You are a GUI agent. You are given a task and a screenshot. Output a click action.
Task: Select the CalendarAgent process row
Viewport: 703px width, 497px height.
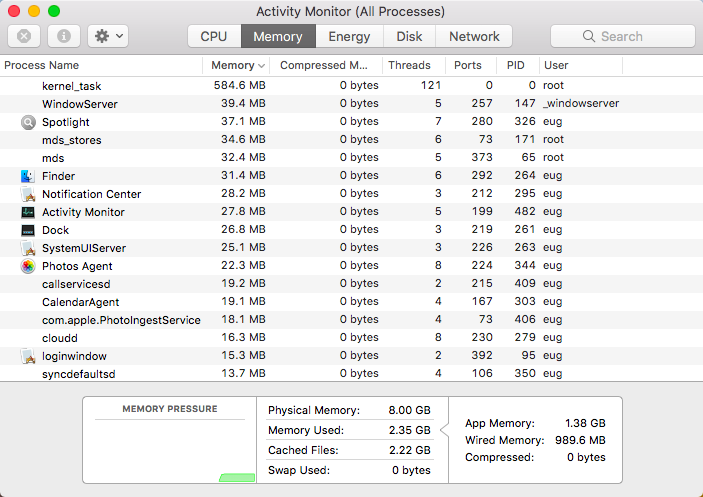coord(352,302)
